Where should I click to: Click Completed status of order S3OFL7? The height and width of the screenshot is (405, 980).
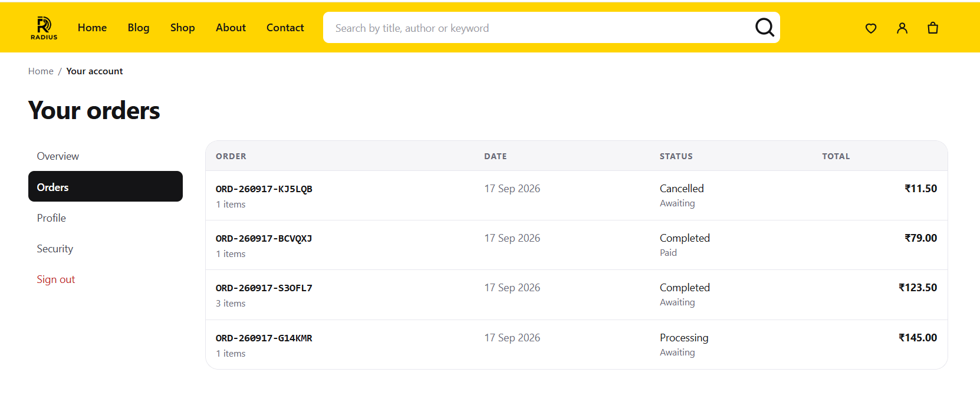685,288
